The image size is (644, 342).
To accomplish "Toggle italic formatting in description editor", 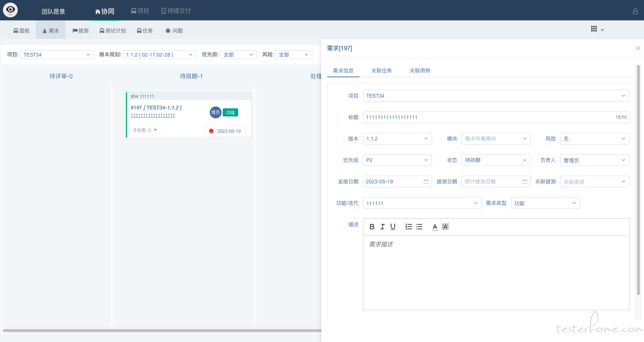I will tap(383, 227).
